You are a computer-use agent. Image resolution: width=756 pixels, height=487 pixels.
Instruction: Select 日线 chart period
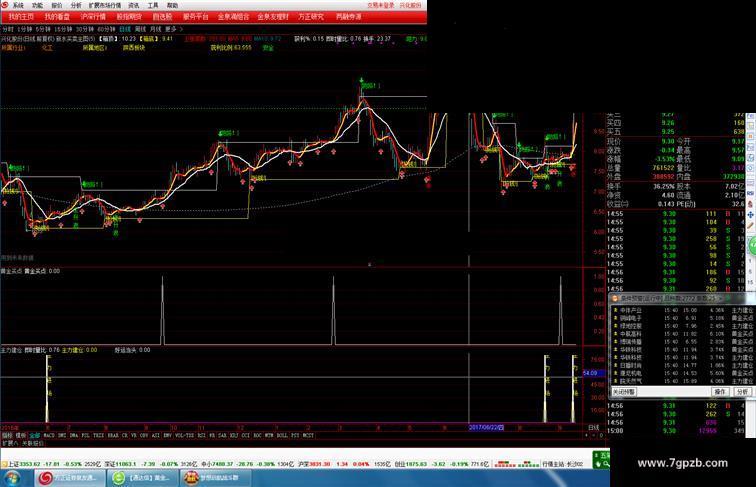(x=125, y=29)
